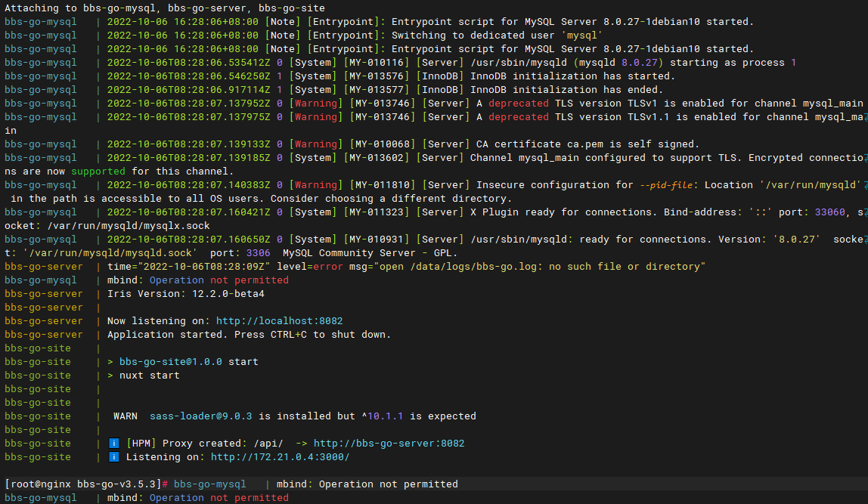The width and height of the screenshot is (868, 504).
Task: Click the Bind-address value '::'
Action: click(760, 212)
